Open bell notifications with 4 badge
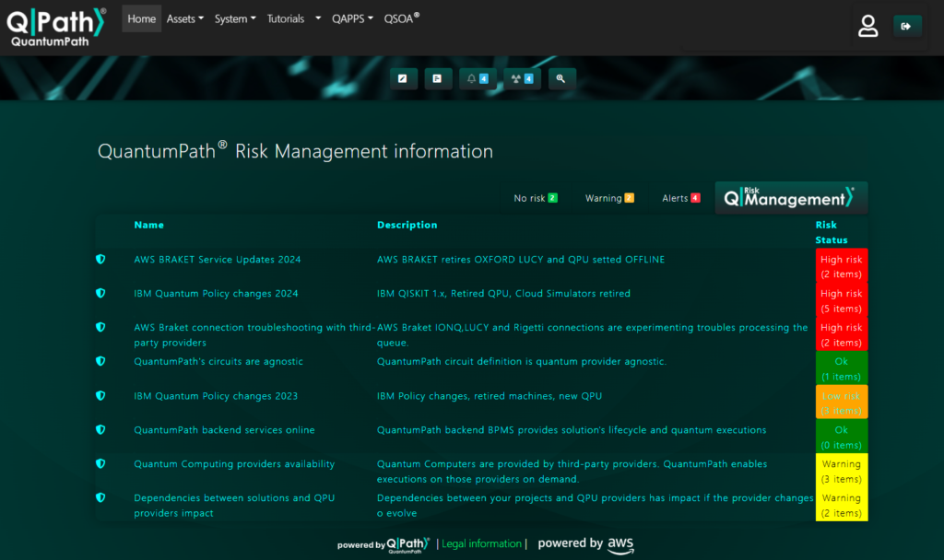 [x=477, y=79]
